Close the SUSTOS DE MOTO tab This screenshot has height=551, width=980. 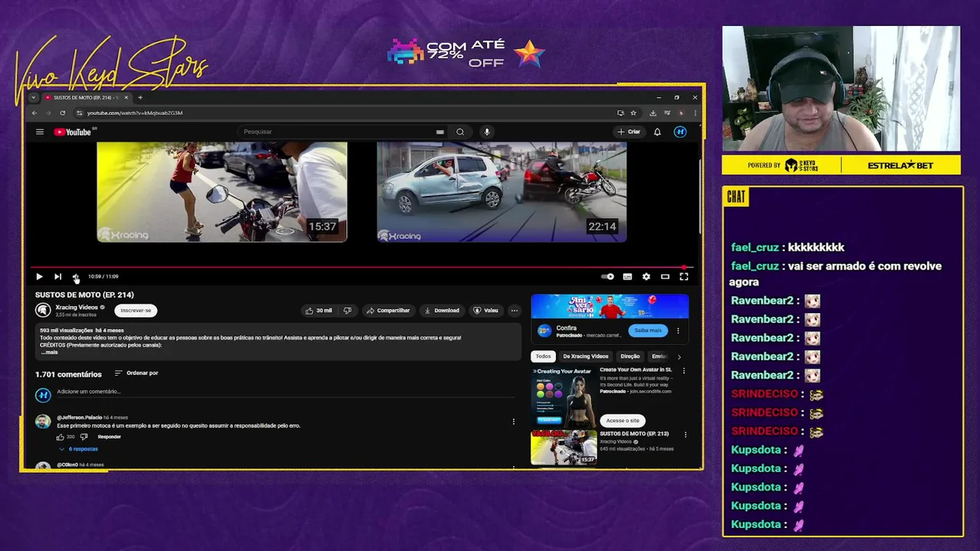click(x=127, y=97)
